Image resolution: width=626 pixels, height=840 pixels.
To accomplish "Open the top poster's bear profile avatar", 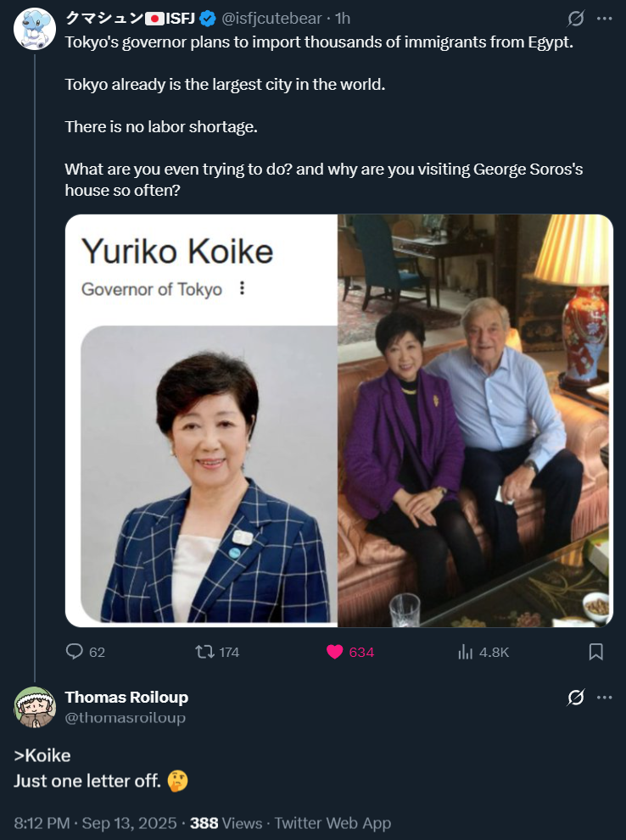I will click(x=35, y=29).
